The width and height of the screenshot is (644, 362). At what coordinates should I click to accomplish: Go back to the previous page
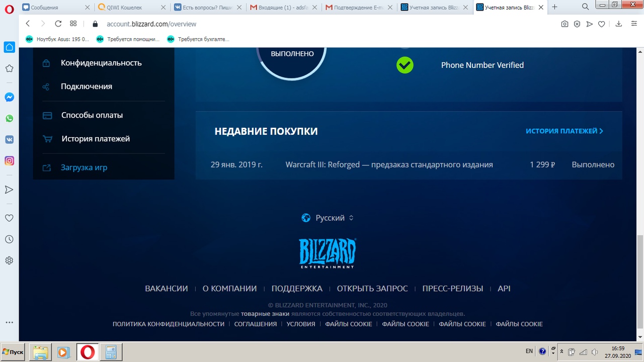tap(28, 24)
